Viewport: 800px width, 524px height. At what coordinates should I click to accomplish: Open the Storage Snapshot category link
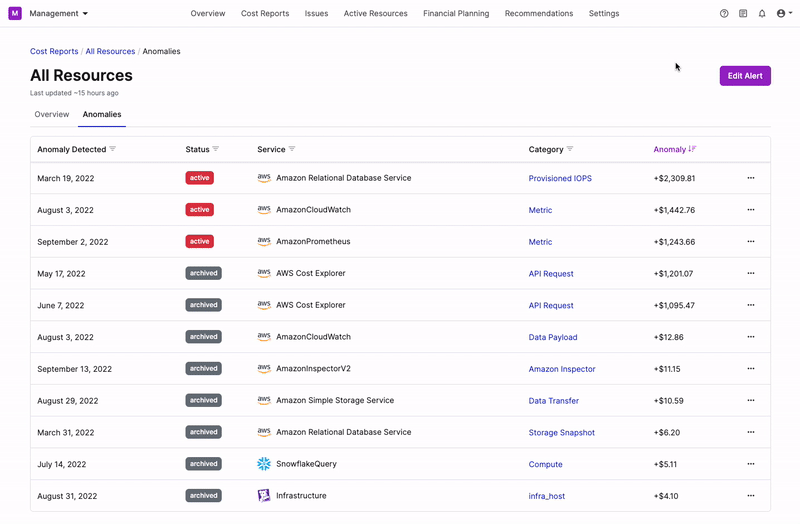pyautogui.click(x=562, y=432)
